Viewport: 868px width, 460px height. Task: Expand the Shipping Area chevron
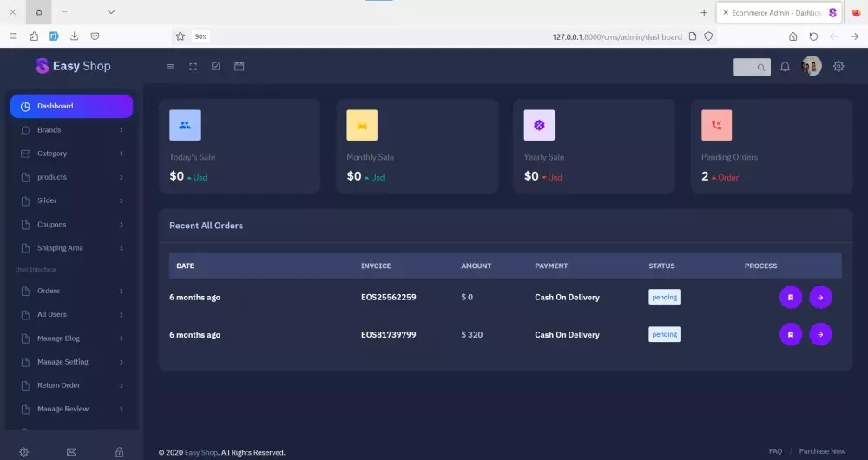[122, 248]
